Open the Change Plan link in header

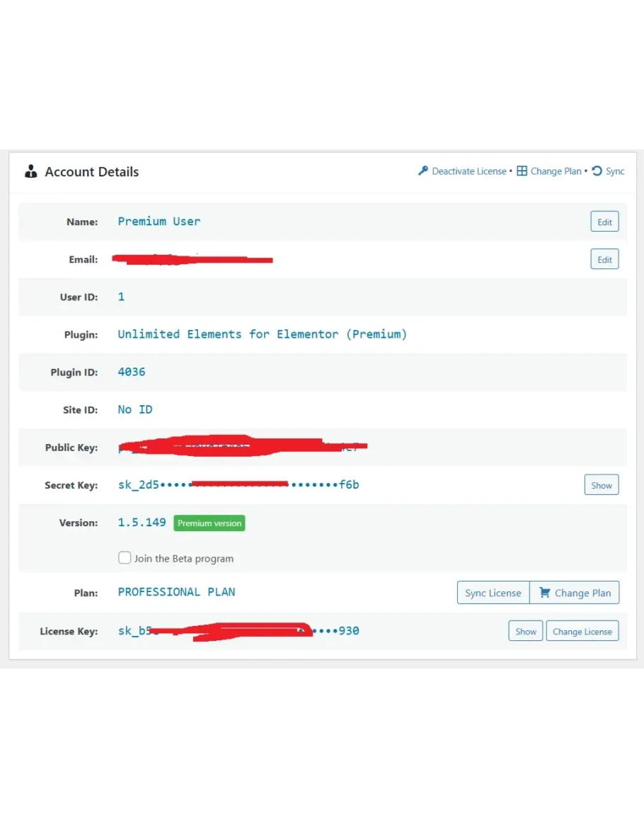coord(556,171)
